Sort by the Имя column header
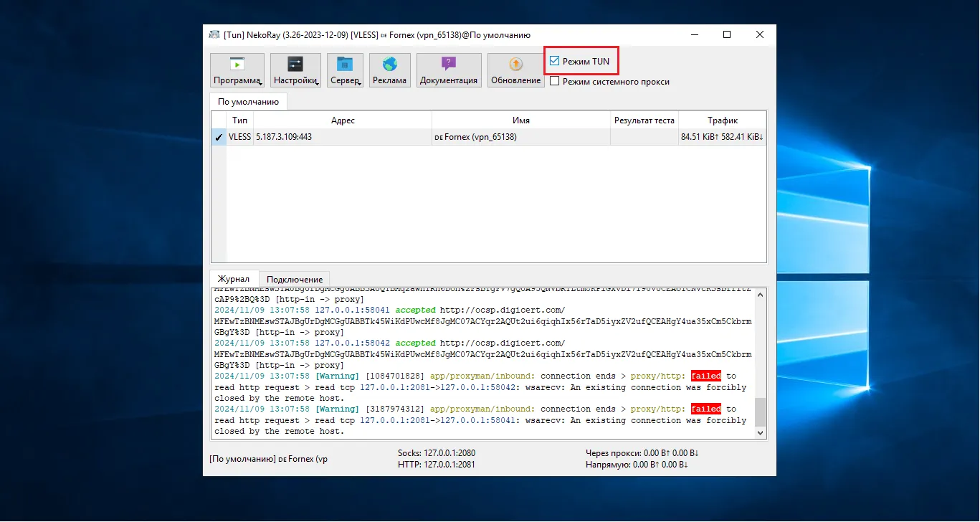The width and height of the screenshot is (980, 522). click(x=521, y=120)
